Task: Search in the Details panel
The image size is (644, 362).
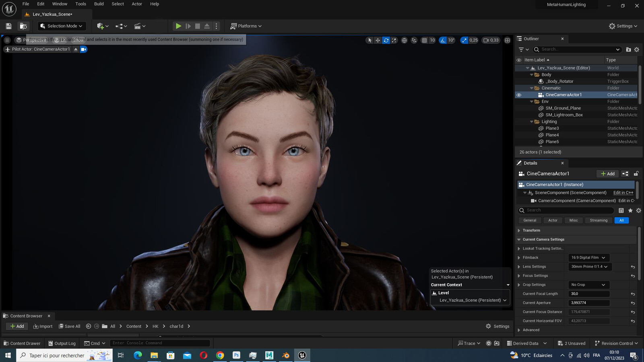Action: point(566,210)
